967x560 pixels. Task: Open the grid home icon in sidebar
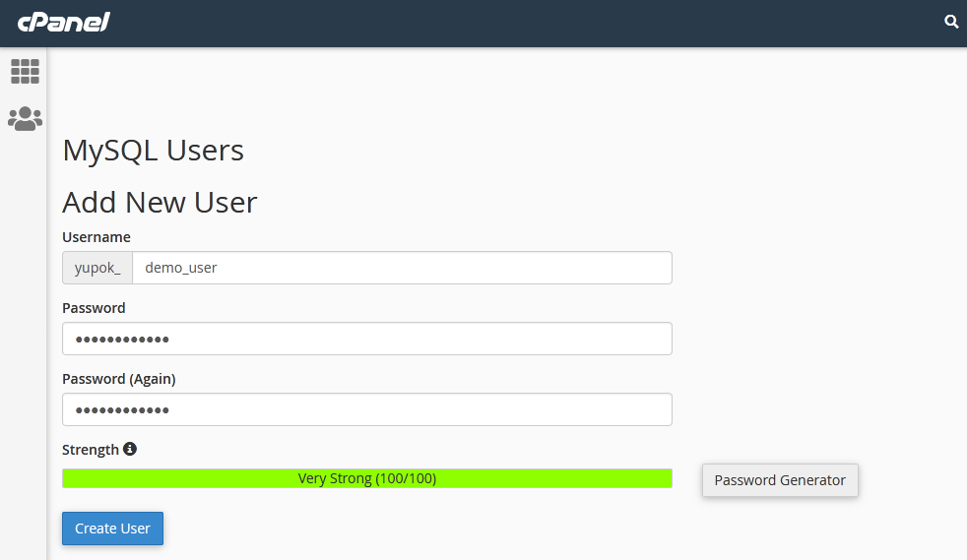(25, 71)
